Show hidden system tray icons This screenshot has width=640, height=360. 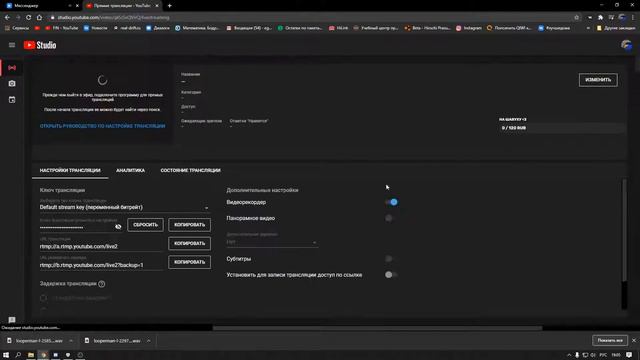(x=569, y=355)
